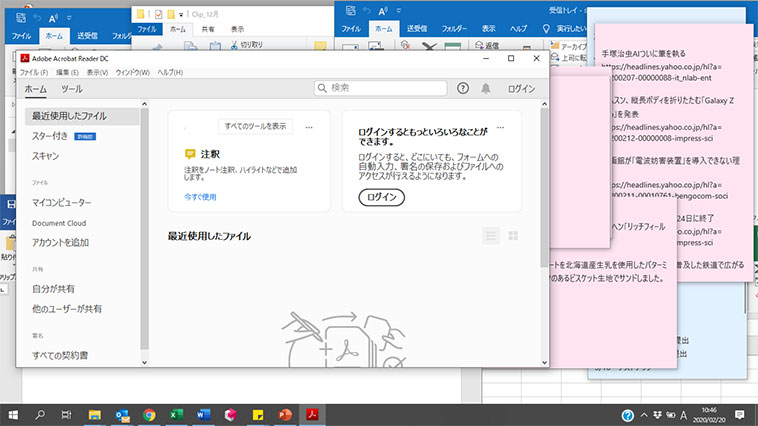Select the Acrobat Reader taskbar icon
This screenshot has width=758, height=426.
[312, 415]
